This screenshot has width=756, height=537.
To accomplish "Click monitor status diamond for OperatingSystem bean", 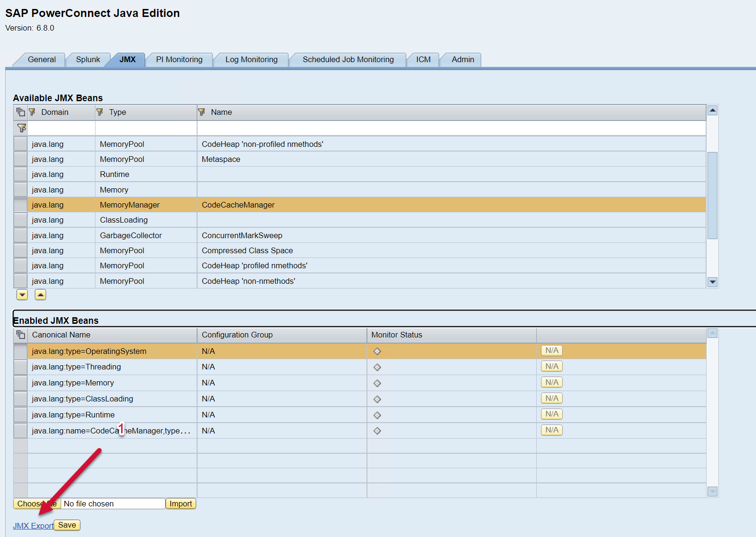I will 377,351.
